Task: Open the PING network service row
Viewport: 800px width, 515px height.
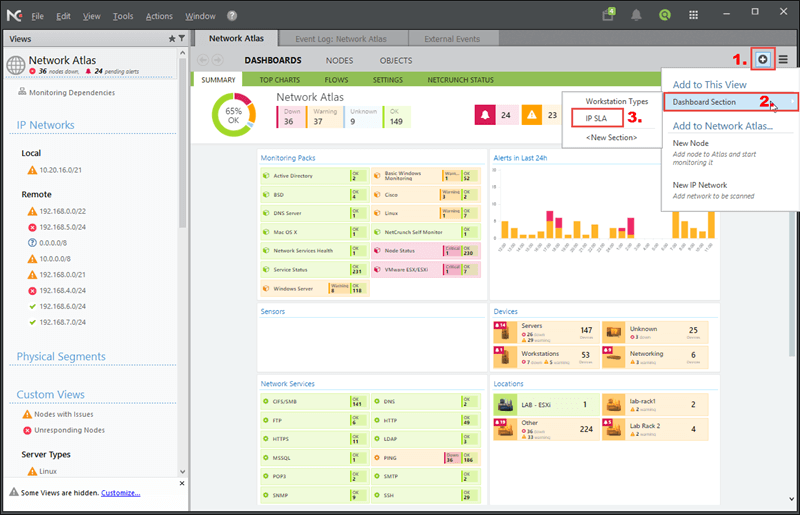Action: pyautogui.click(x=426, y=458)
